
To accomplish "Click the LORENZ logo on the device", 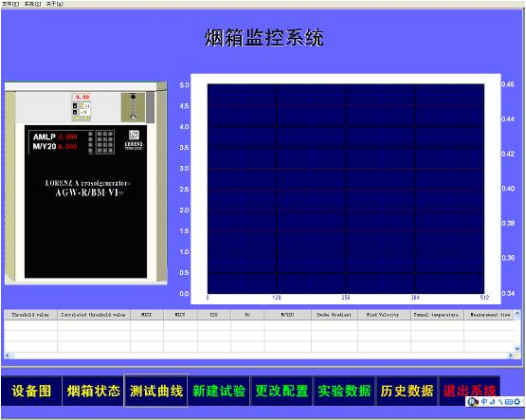I will (x=134, y=140).
